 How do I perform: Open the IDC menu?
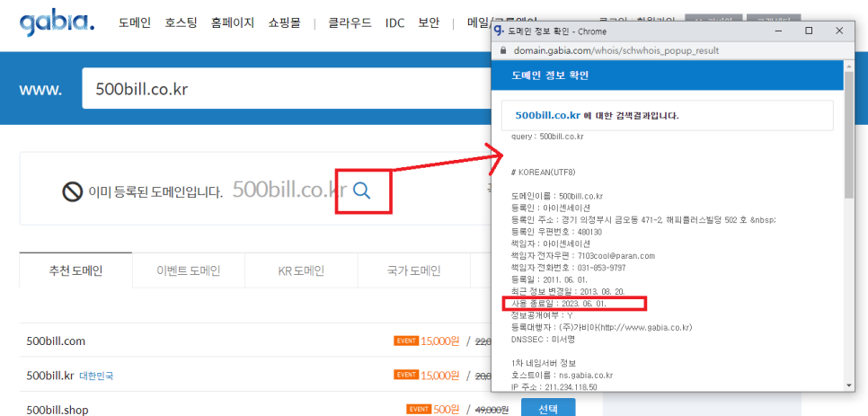(x=394, y=23)
